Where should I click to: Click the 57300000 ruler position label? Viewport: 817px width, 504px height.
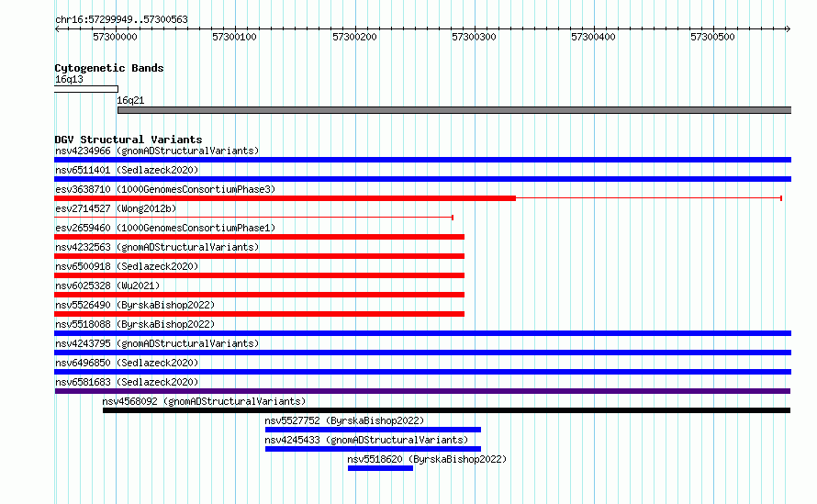click(x=115, y=37)
